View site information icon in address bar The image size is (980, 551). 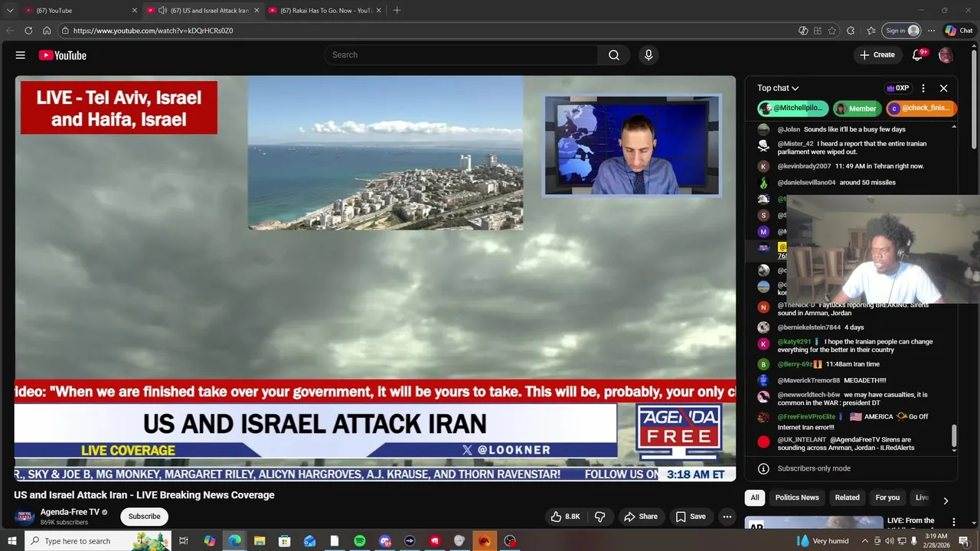click(66, 31)
